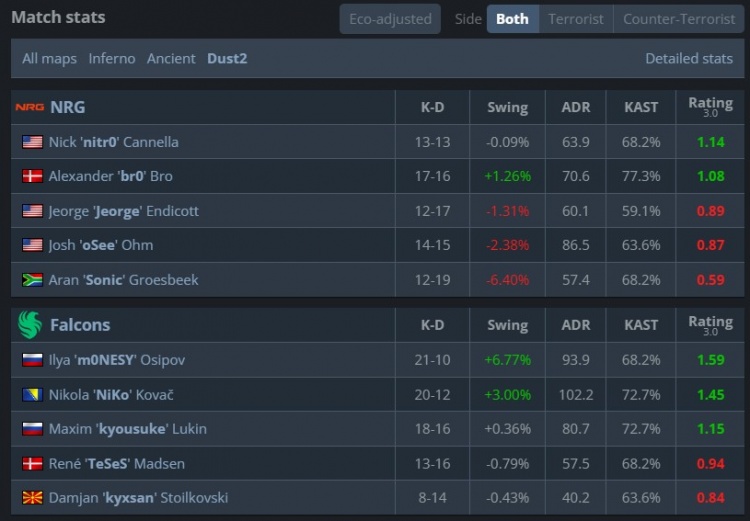Viewport: 750px width, 521px height.
Task: Select the All maps tab
Action: [49, 58]
